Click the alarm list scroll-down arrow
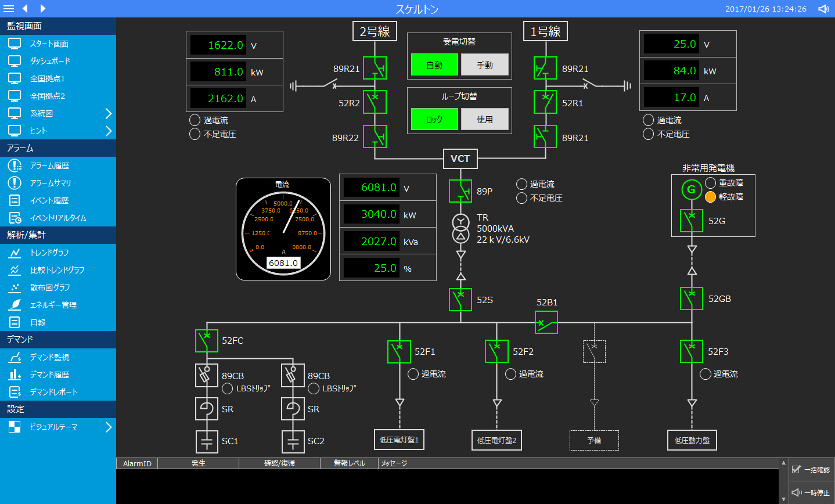 tap(783, 499)
